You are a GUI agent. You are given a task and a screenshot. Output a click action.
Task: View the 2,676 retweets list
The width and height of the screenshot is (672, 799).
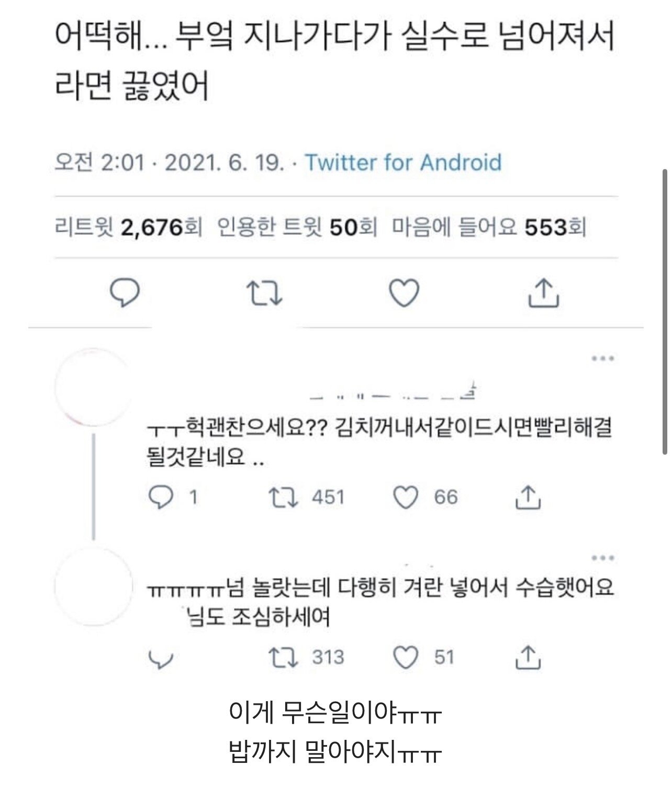128,228
